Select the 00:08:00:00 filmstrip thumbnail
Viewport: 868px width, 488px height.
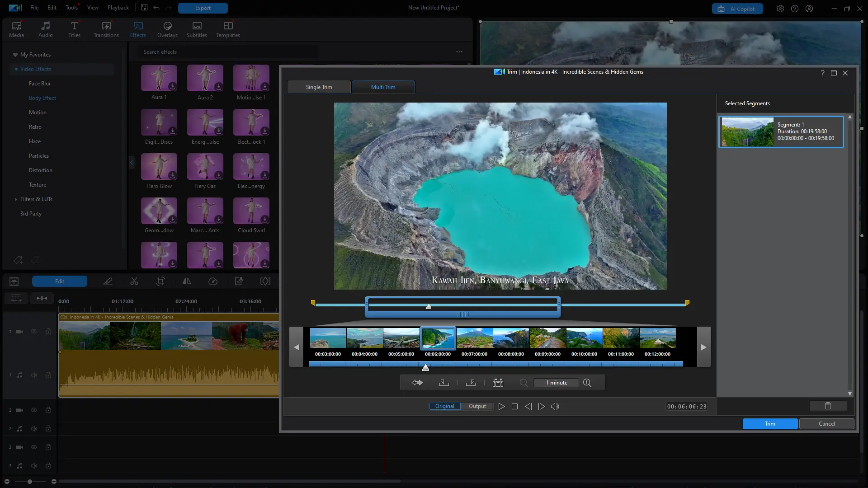pos(511,338)
